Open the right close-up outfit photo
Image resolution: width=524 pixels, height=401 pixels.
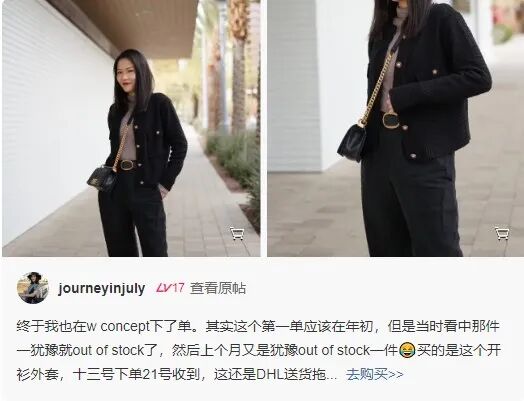point(396,128)
